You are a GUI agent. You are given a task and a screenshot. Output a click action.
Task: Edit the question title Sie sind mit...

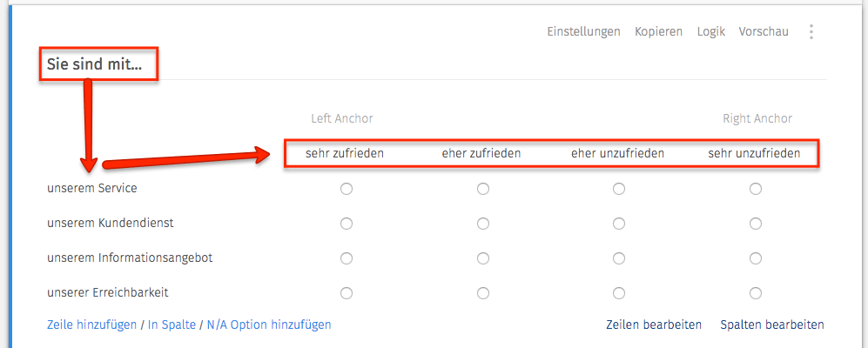(x=94, y=64)
